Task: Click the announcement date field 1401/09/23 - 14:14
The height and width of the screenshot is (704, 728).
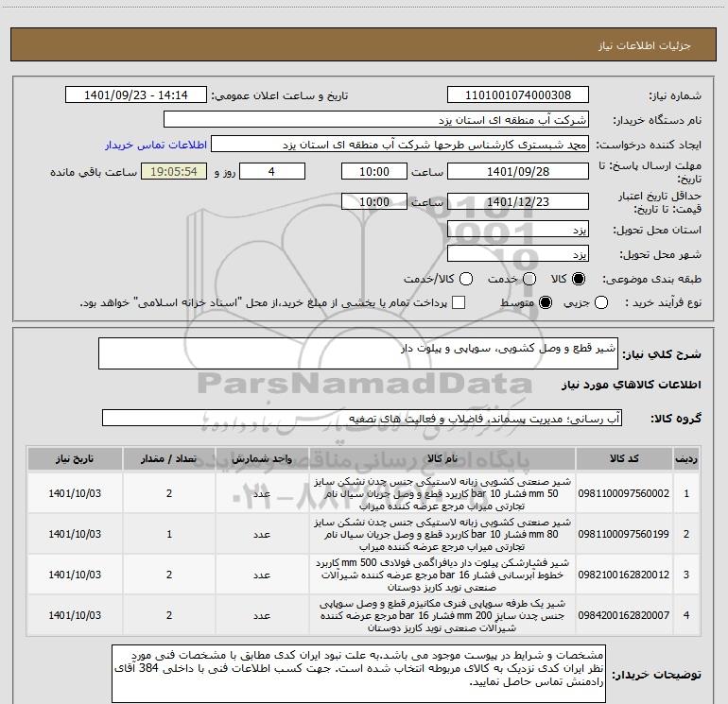Action: point(135,95)
